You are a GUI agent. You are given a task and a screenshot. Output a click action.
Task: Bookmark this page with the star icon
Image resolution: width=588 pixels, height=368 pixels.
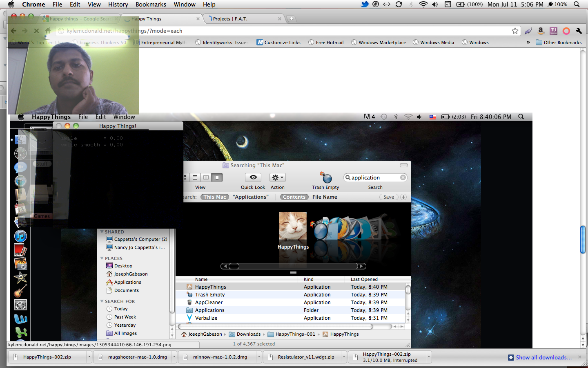pyautogui.click(x=515, y=31)
